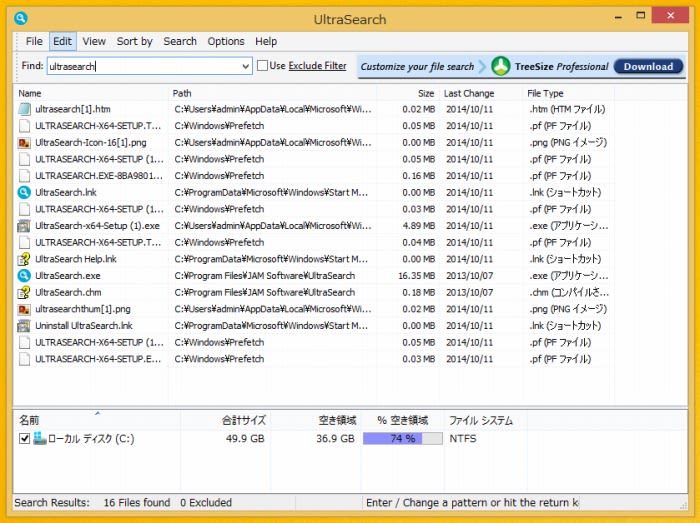This screenshot has width=700, height=523.
Task: Click the UltraSearch.exe application icon
Action: coord(24,275)
